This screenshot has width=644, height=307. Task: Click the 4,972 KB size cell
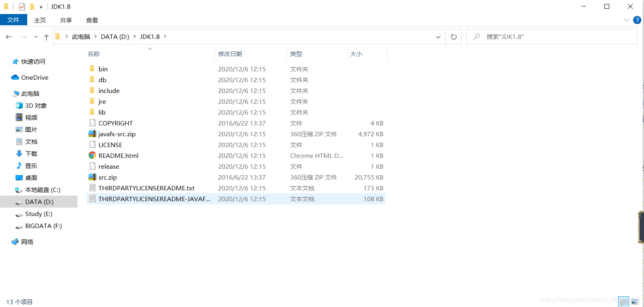(371, 134)
